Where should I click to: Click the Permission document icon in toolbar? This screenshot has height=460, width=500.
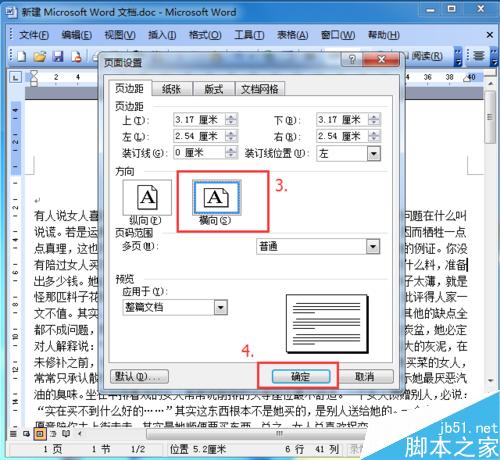(76, 56)
